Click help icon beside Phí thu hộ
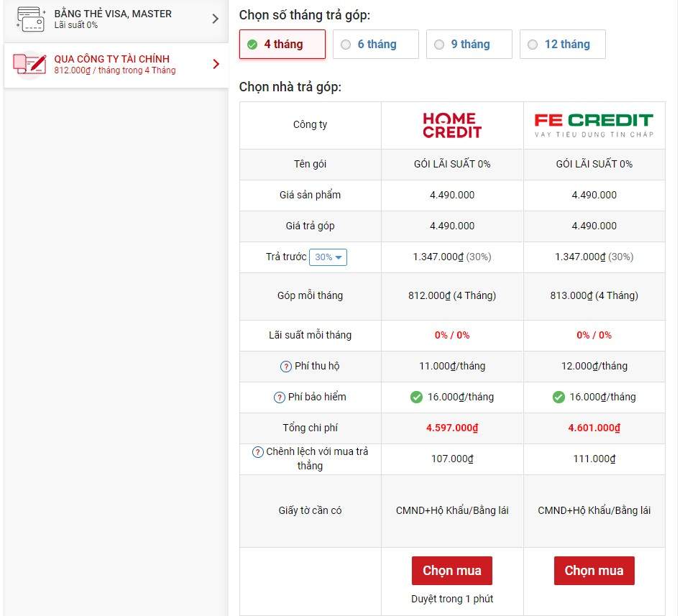685x616 pixels. [x=285, y=367]
